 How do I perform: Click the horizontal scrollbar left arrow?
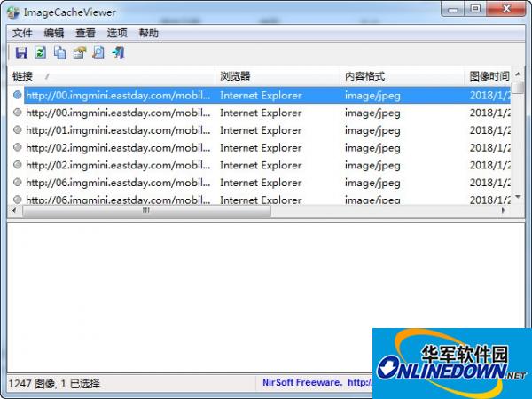14,211
